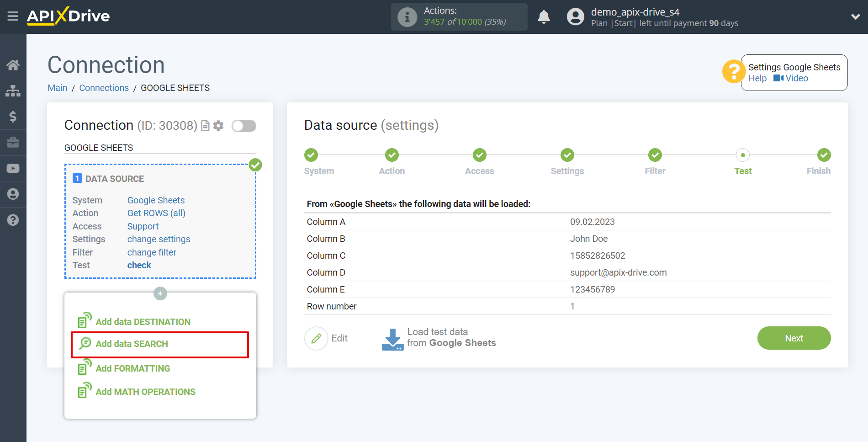Open billing dollar icon in sidebar
Viewport: 868px width, 442px height.
coord(13,117)
